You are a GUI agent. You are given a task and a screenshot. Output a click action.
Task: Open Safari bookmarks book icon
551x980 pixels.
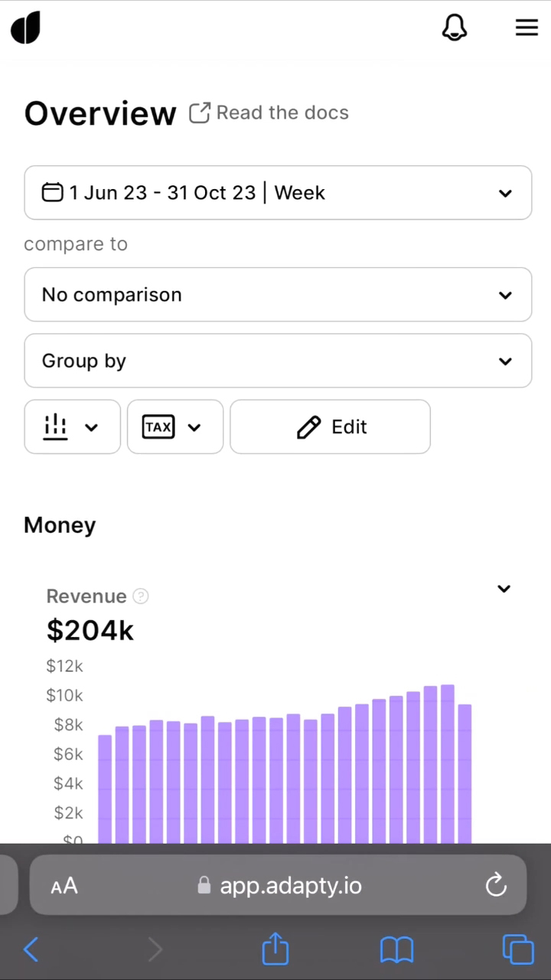(396, 950)
